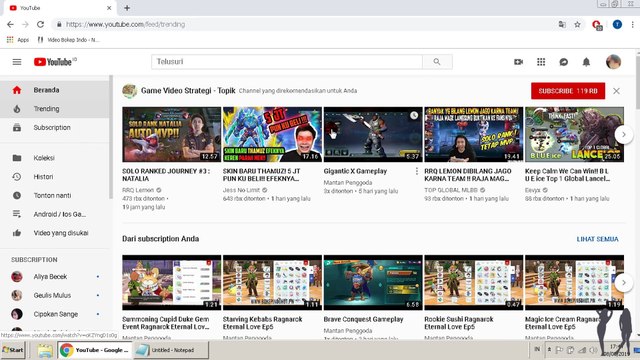Open Gigantic X Gameplay more options
The width and height of the screenshot is (640, 360).
click(416, 171)
